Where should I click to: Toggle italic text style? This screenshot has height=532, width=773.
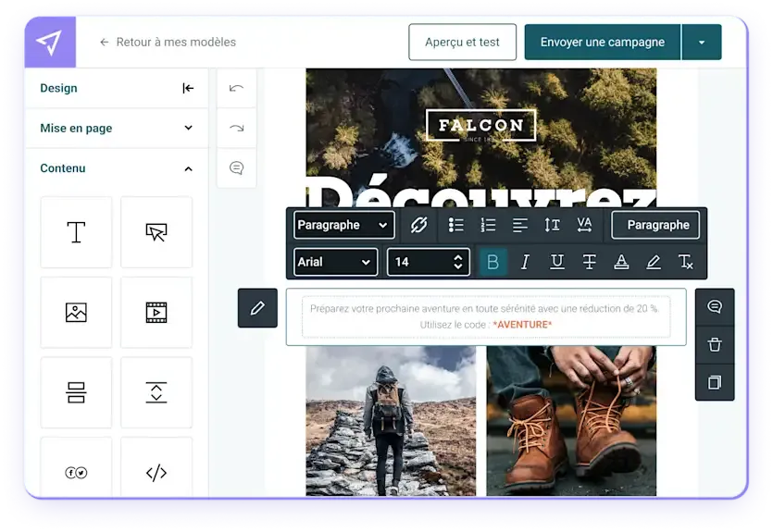[x=525, y=262]
